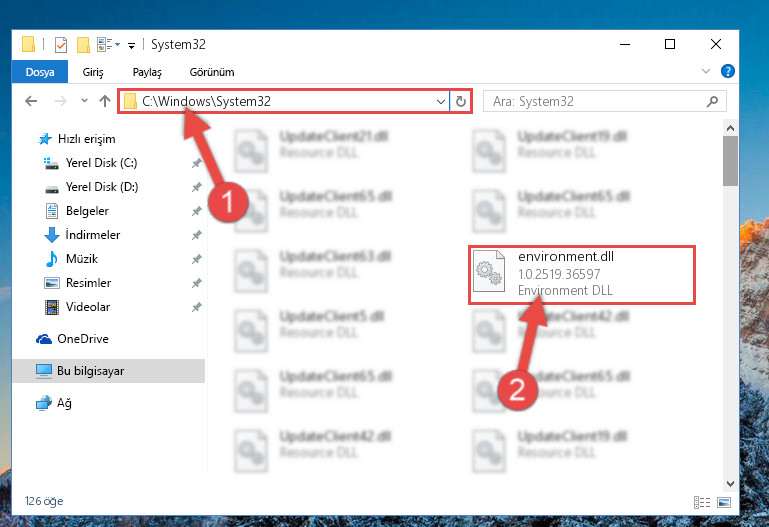
Task: Open recent locations dropdown arrow
Action: [84, 100]
